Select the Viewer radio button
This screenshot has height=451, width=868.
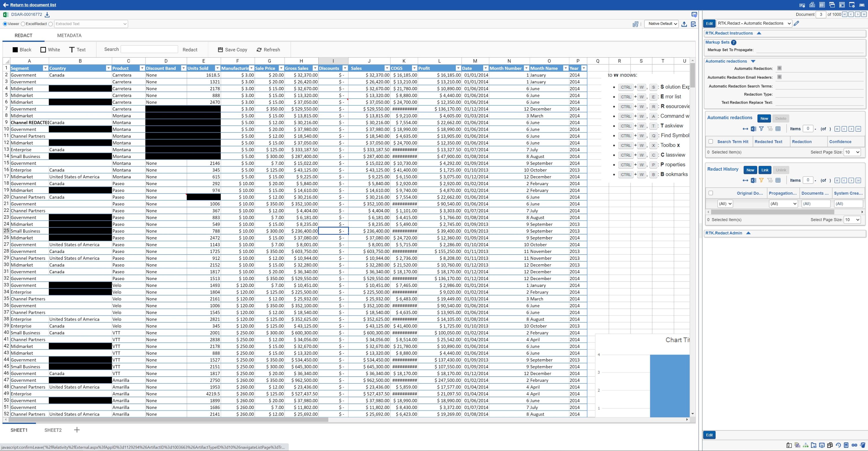coord(5,24)
